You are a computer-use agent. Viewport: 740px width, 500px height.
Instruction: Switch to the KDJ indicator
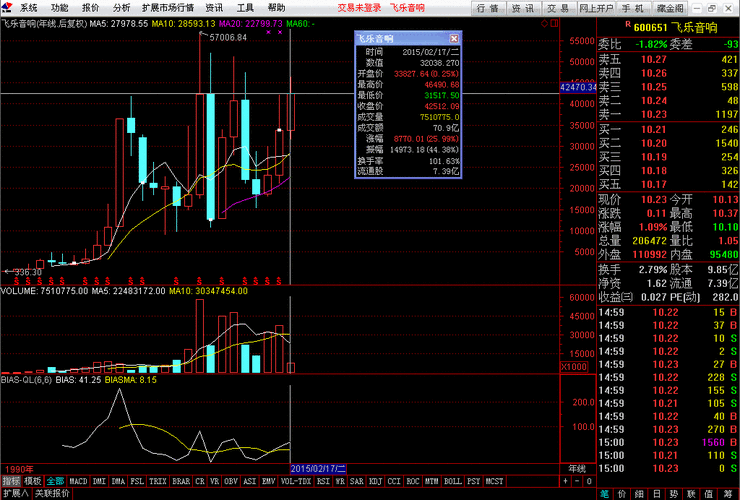[375, 481]
